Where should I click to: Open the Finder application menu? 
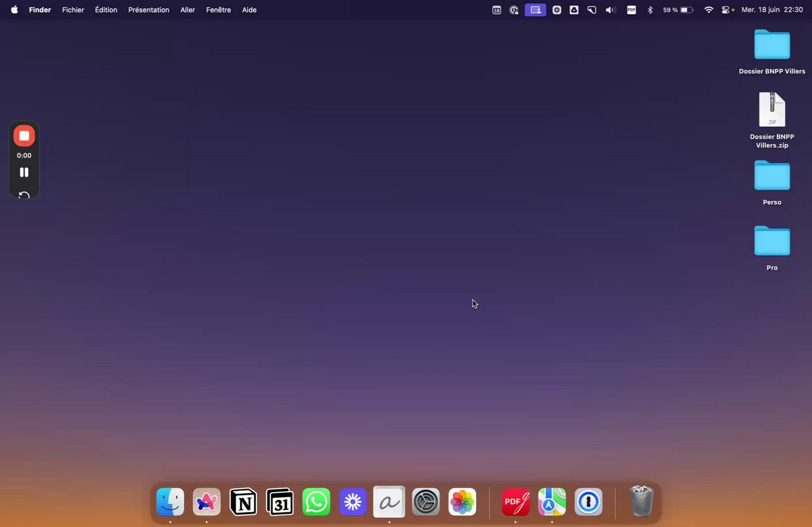point(40,10)
